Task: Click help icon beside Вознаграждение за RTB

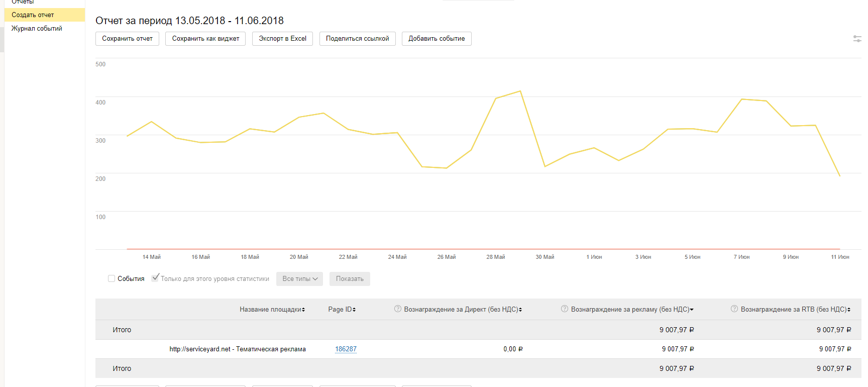Action: point(734,309)
